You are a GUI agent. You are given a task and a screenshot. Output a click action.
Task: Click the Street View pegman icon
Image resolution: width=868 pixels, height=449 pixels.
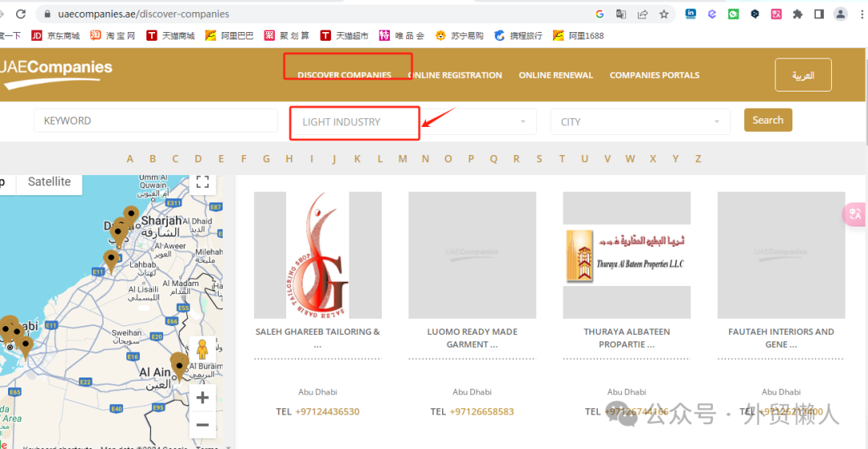tap(203, 349)
